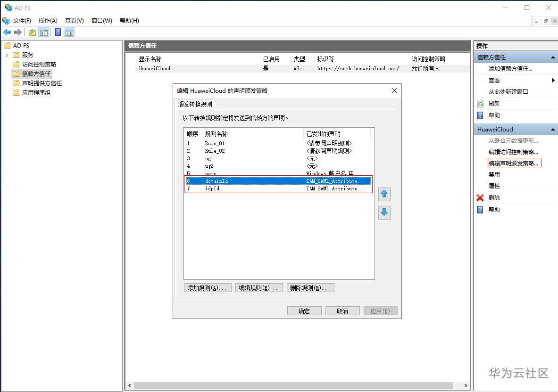Select HuaweiCloud relying party row
The height and width of the screenshot is (392, 558).
pyautogui.click(x=302, y=68)
